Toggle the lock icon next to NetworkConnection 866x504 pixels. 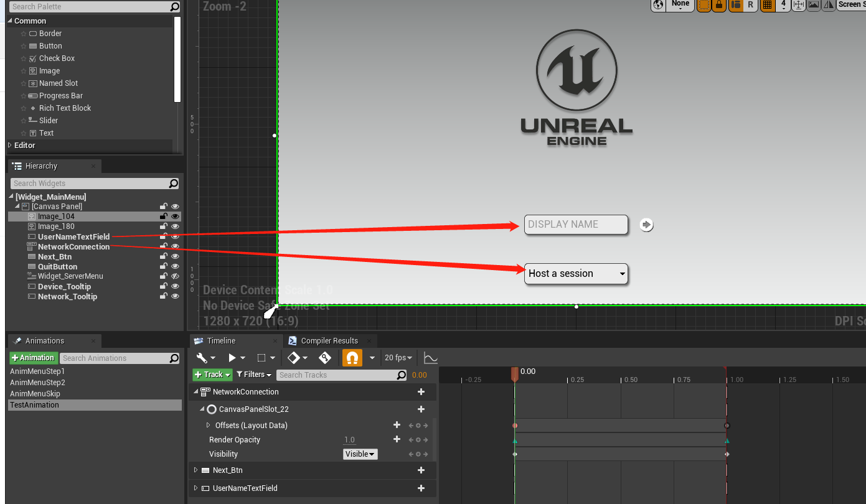[x=164, y=246]
